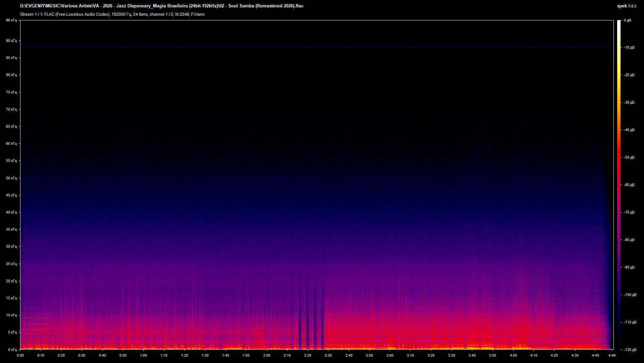Click the -60 дБ color scale label
The height and width of the screenshot is (363, 644).
tap(629, 185)
